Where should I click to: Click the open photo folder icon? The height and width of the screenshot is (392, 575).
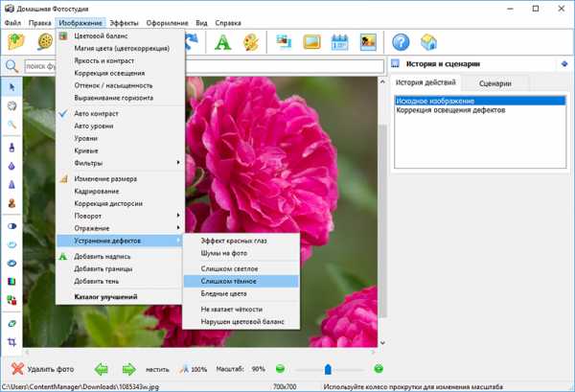click(16, 42)
